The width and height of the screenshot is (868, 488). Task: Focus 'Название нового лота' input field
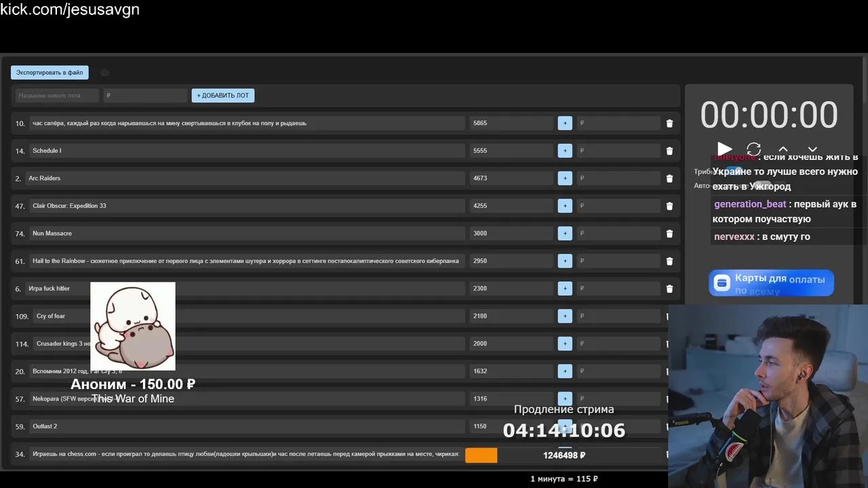click(57, 96)
